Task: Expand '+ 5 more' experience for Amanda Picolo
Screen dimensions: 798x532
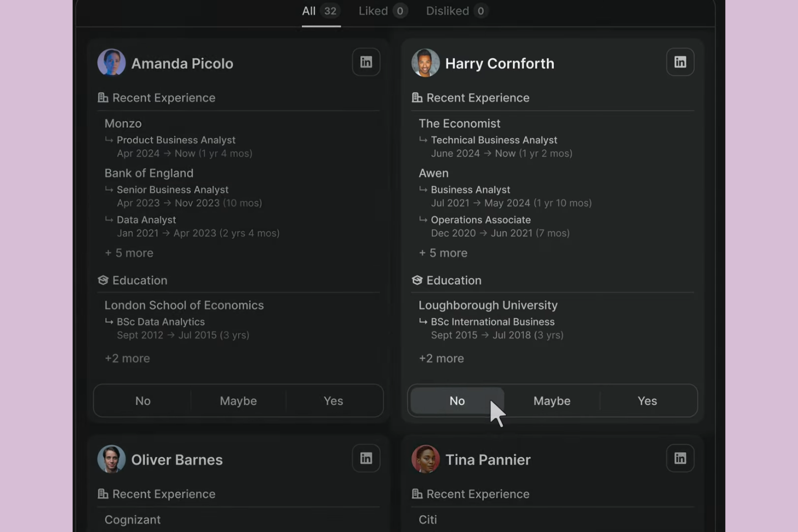Action: tap(129, 253)
